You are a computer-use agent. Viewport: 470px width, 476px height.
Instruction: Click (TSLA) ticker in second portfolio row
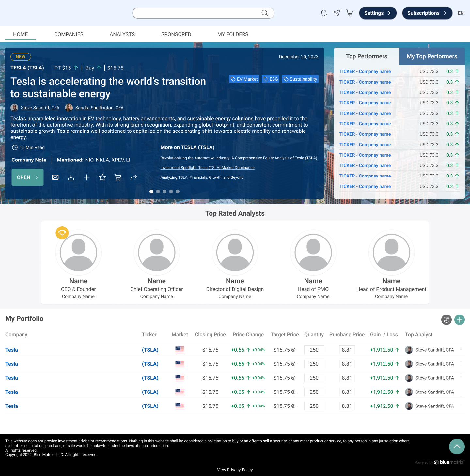point(150,364)
